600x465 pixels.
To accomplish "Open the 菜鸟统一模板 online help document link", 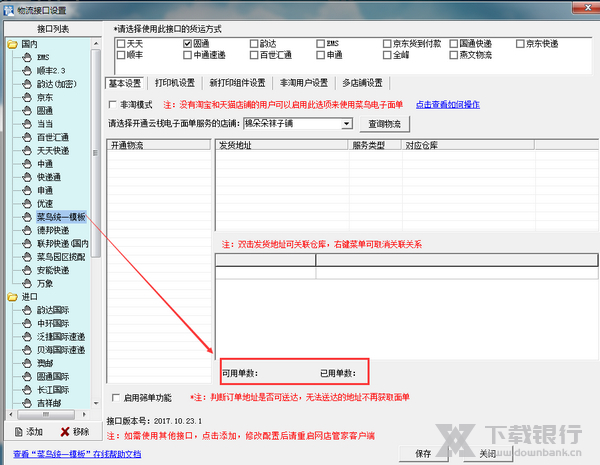I will (x=77, y=454).
